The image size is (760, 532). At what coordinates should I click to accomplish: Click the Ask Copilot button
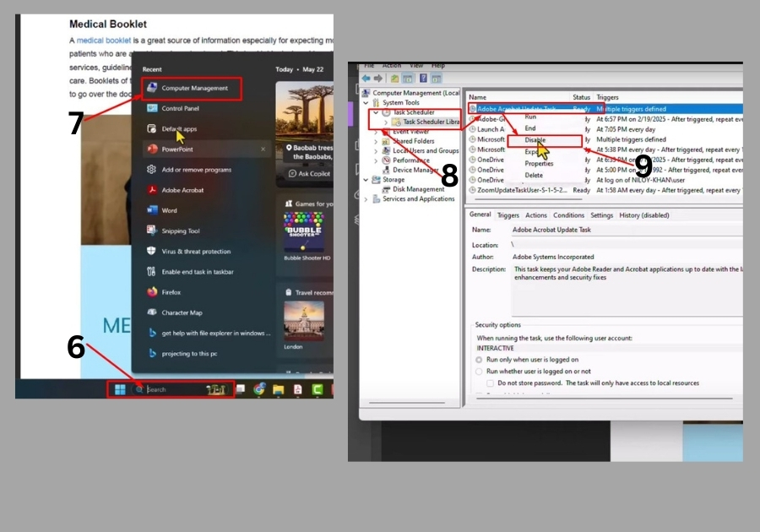pos(309,173)
